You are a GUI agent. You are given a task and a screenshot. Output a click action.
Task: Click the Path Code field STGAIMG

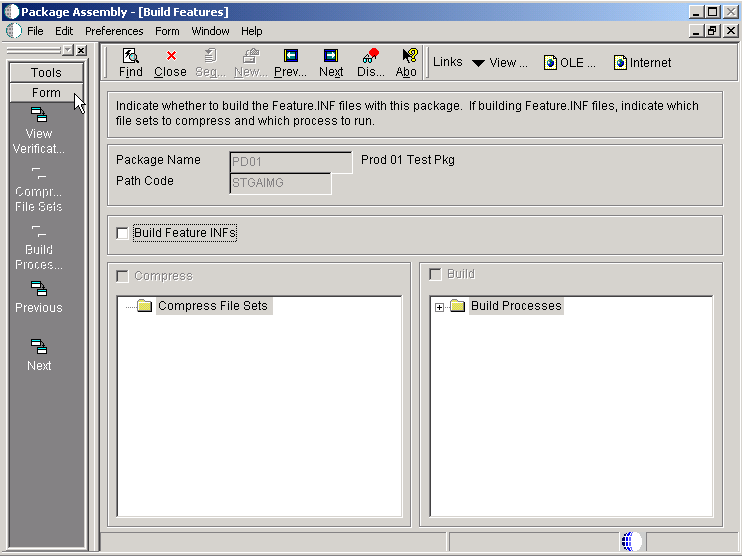tap(280, 183)
